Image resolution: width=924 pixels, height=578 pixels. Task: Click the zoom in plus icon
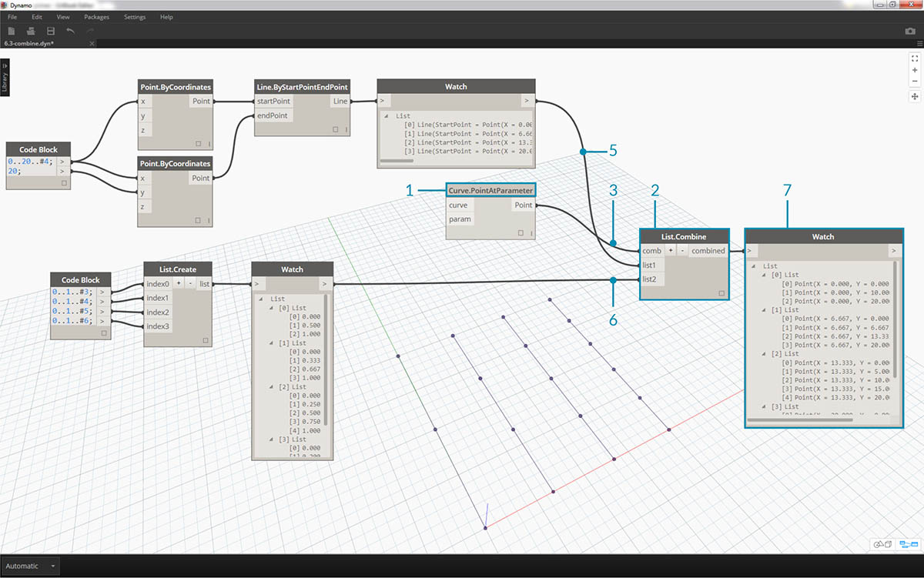pyautogui.click(x=915, y=70)
